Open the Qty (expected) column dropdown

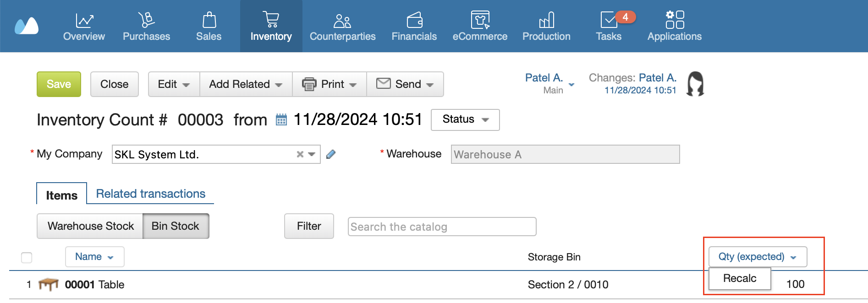point(758,257)
